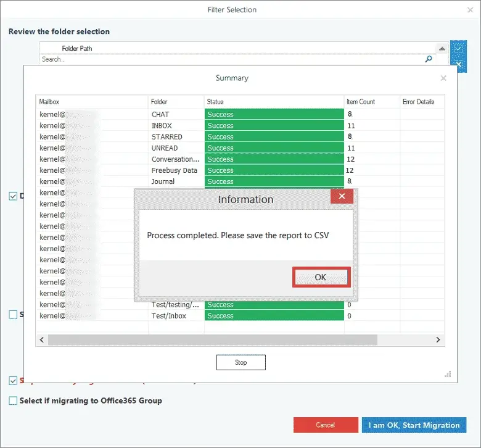Select the Test/testing/... folder cell
The image size is (481, 448).
pyautogui.click(x=176, y=305)
